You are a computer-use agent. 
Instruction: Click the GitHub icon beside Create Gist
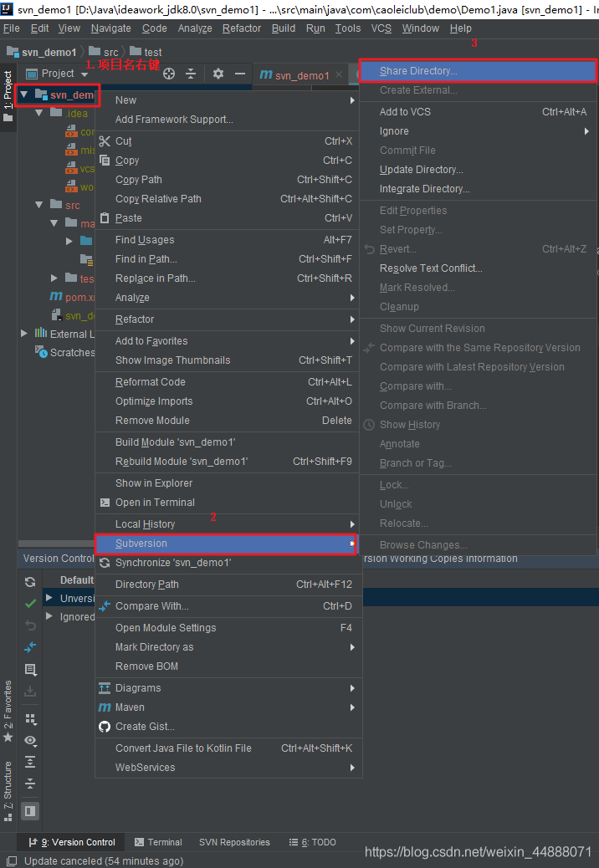[105, 727]
